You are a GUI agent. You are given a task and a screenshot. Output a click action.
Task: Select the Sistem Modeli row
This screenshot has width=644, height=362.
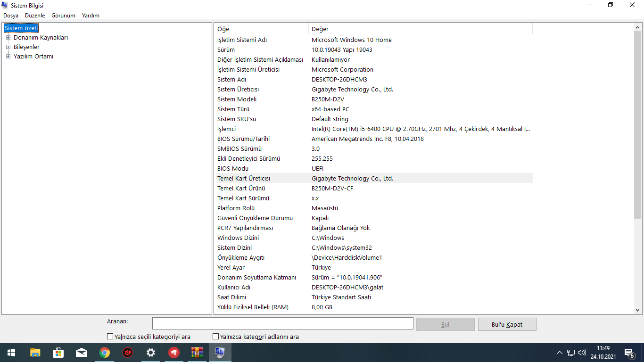coord(374,99)
